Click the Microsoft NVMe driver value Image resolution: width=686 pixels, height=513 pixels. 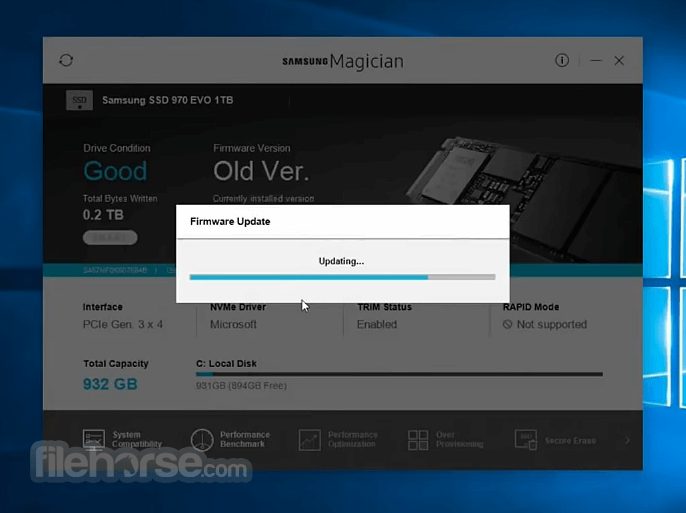pyautogui.click(x=233, y=325)
